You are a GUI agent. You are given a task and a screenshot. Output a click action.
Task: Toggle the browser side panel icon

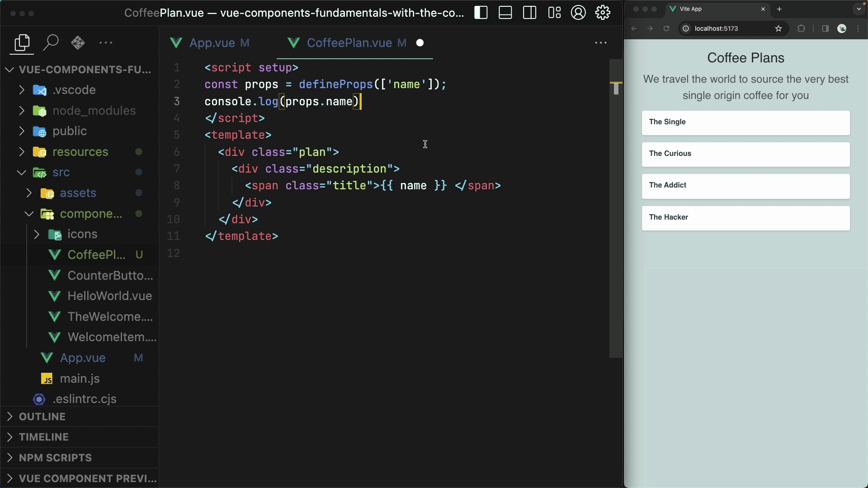click(x=825, y=28)
